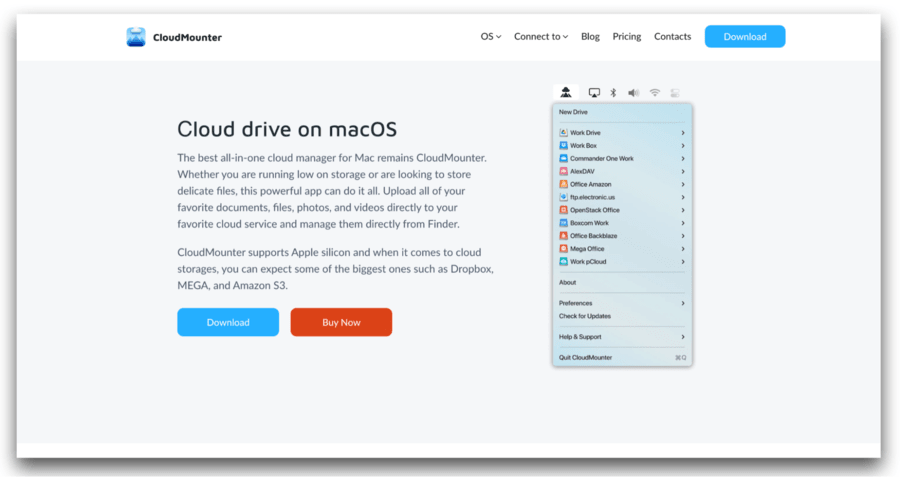Click the Cloud drive on macOS heading

(287, 129)
